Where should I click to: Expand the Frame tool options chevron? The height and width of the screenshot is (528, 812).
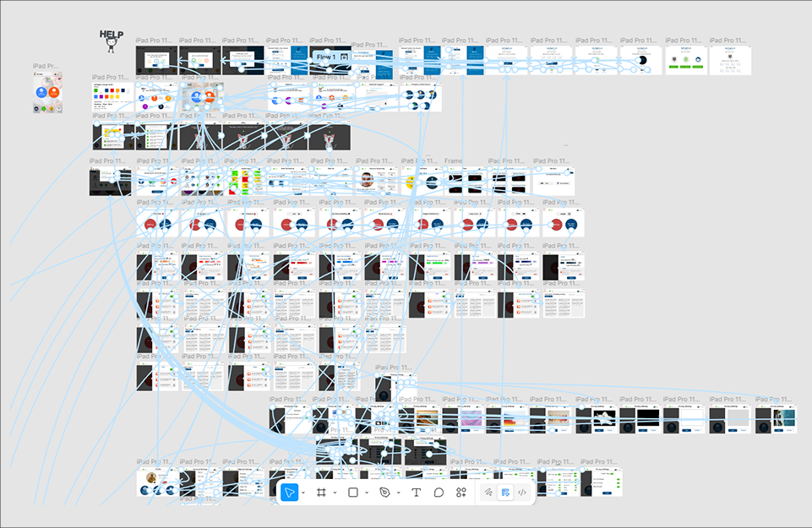click(335, 493)
